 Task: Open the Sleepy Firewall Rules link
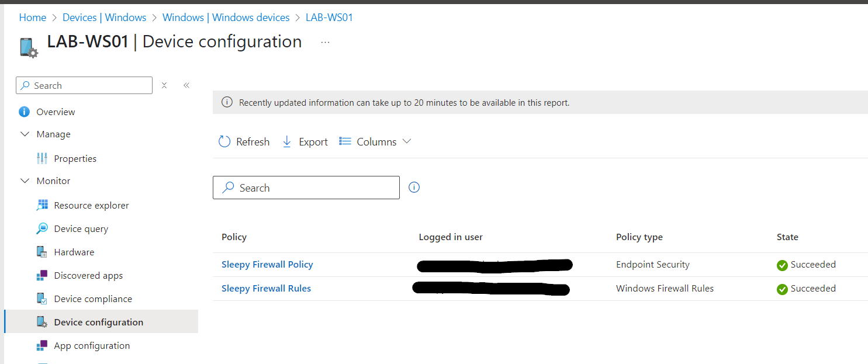(x=266, y=288)
